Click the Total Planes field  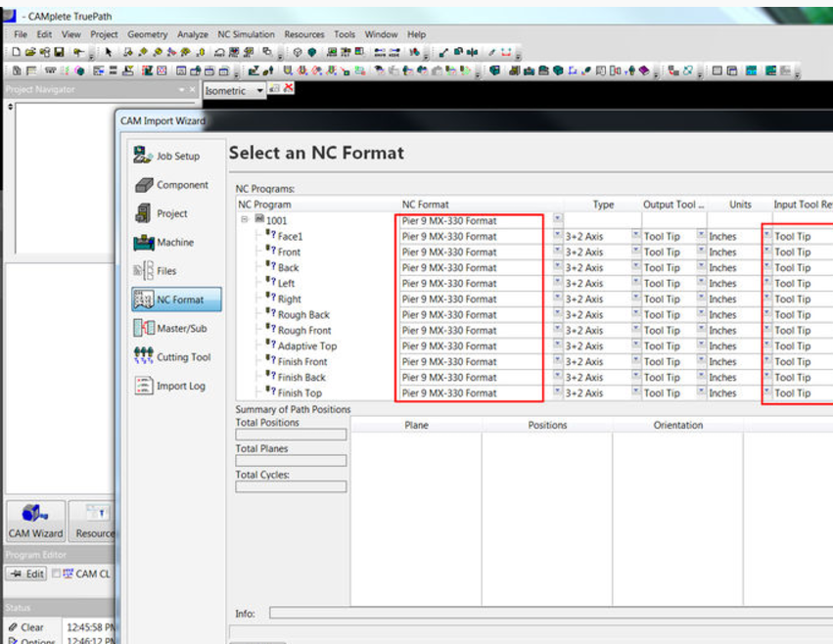pyautogui.click(x=291, y=461)
